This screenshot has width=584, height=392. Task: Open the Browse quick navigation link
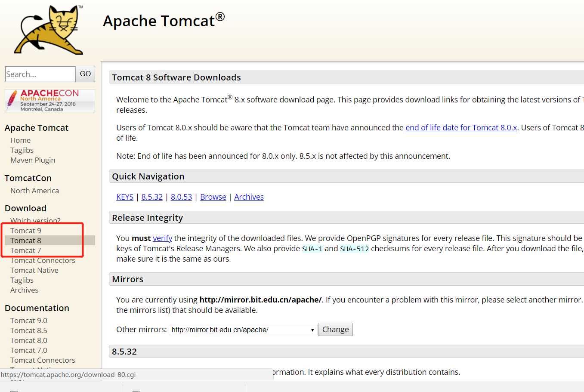[213, 197]
